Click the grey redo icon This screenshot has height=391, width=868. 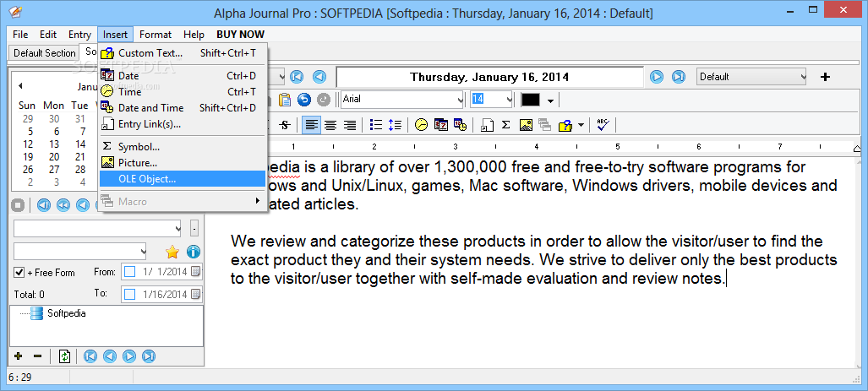(324, 100)
